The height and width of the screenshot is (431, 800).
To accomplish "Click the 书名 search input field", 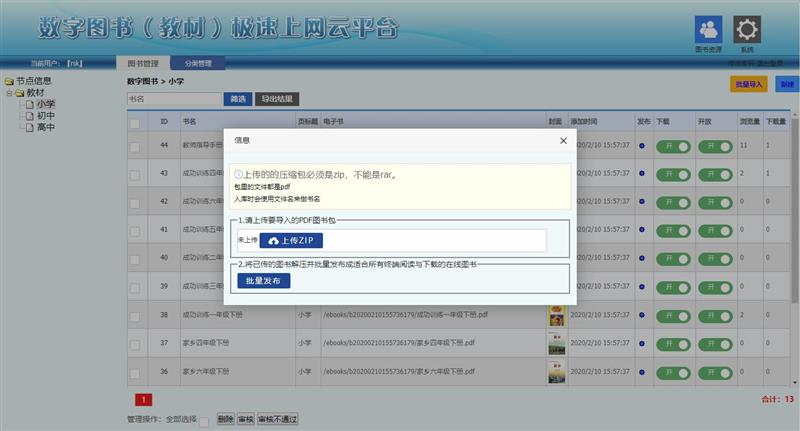I will [173, 99].
